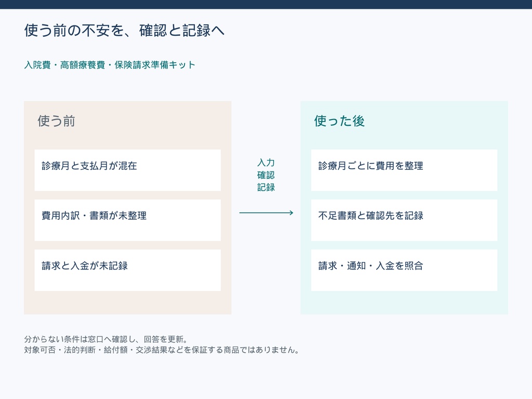Image resolution: width=532 pixels, height=399 pixels.
Task: Select the card 請求と入金が未記録
Action: click(x=128, y=270)
